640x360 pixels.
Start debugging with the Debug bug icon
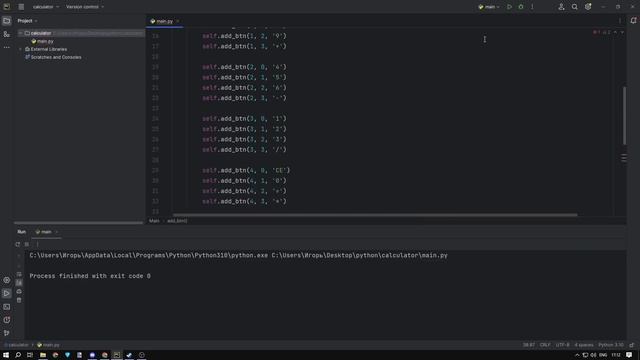tap(521, 7)
